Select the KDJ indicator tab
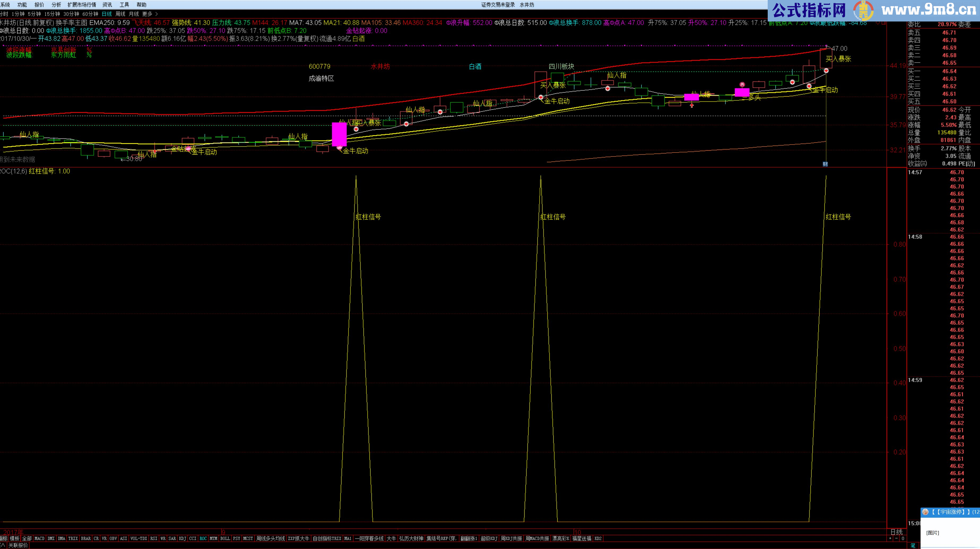This screenshot has height=549, width=980. pyautogui.click(x=183, y=538)
